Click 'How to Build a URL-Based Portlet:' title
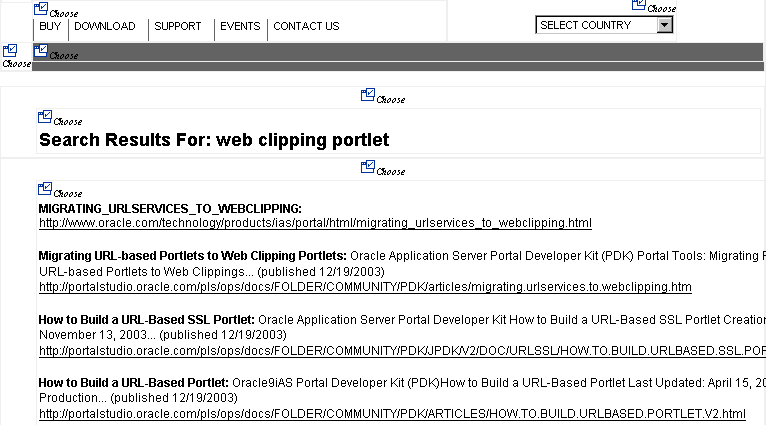 (133, 382)
